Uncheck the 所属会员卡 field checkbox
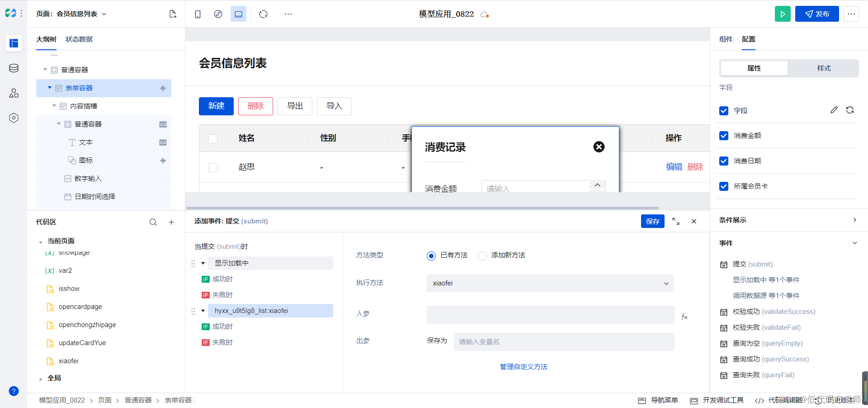868x408 pixels. coord(724,186)
